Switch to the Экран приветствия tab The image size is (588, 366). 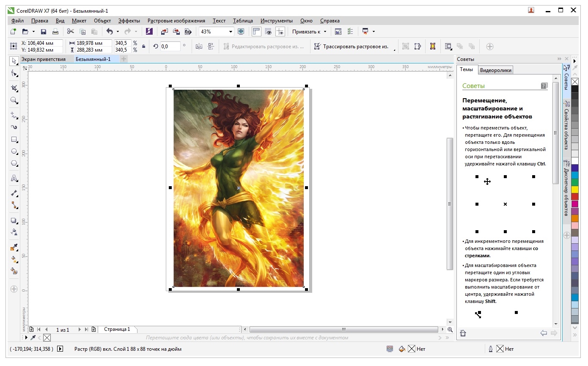pyautogui.click(x=44, y=59)
